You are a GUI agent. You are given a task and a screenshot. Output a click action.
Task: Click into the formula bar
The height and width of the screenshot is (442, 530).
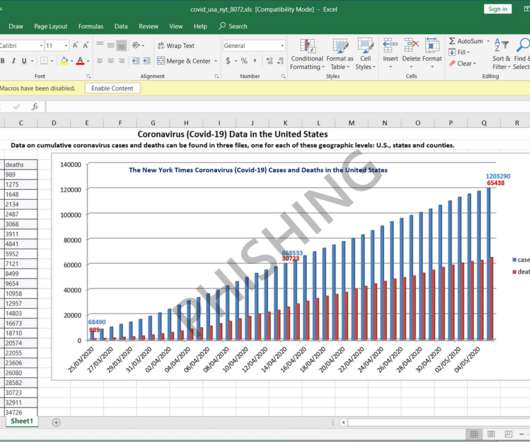coord(288,107)
